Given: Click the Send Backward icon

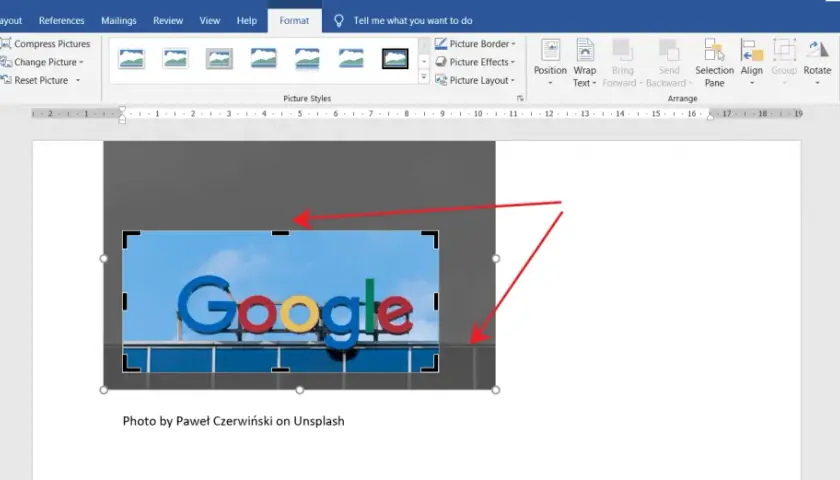Looking at the screenshot, I should [x=669, y=50].
